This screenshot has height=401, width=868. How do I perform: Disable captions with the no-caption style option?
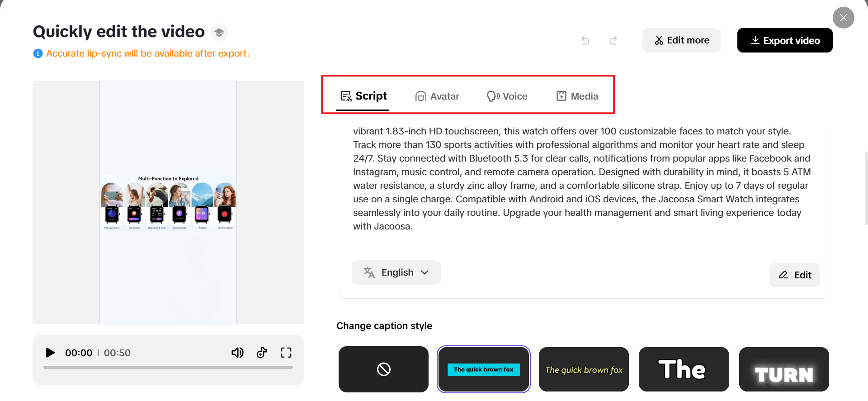[x=383, y=369]
